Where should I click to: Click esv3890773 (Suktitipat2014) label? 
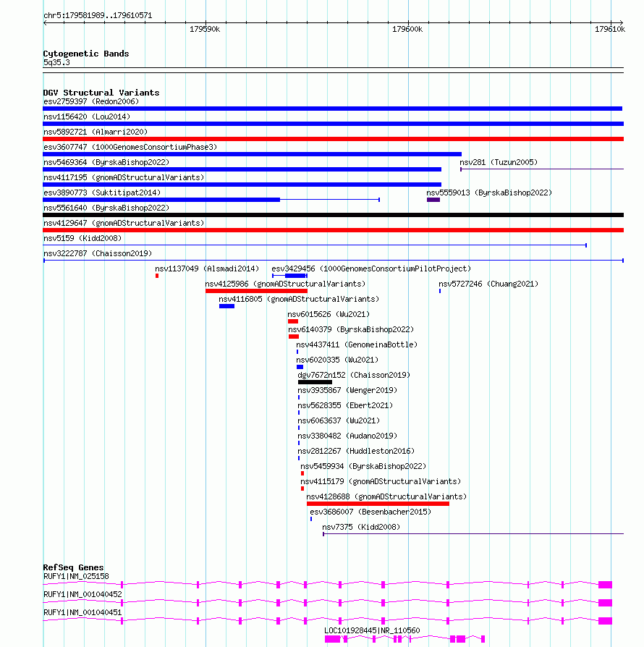(x=102, y=193)
